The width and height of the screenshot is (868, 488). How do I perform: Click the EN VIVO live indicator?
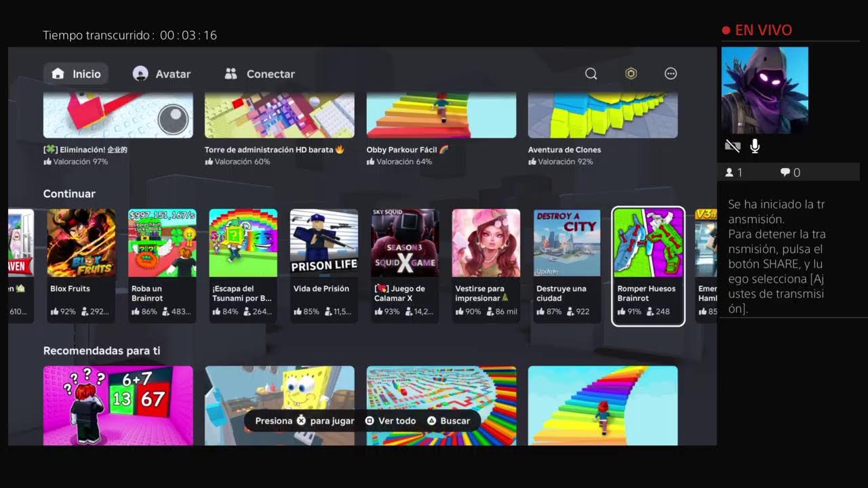pyautogui.click(x=757, y=30)
